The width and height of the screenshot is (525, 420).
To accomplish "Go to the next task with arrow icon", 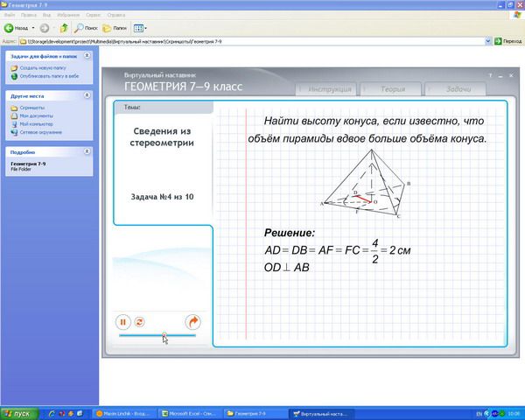I will (193, 322).
